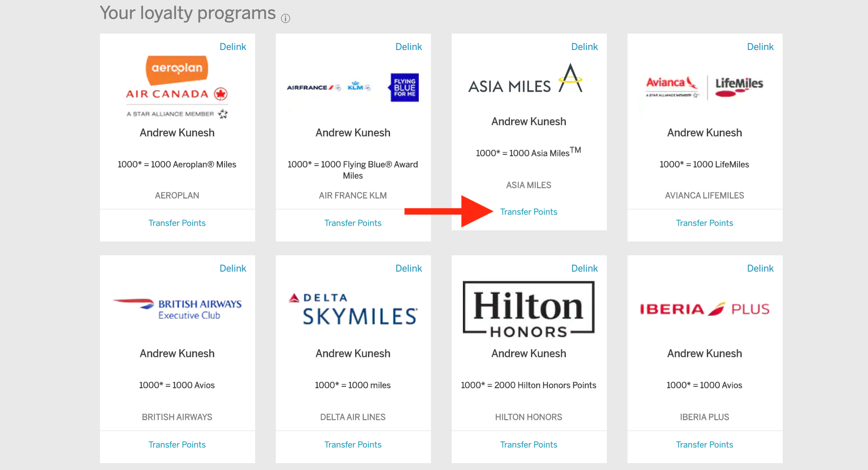This screenshot has height=470, width=868.
Task: Click Andrew Kunesh name on Hilton Honors card
Action: [x=529, y=354]
